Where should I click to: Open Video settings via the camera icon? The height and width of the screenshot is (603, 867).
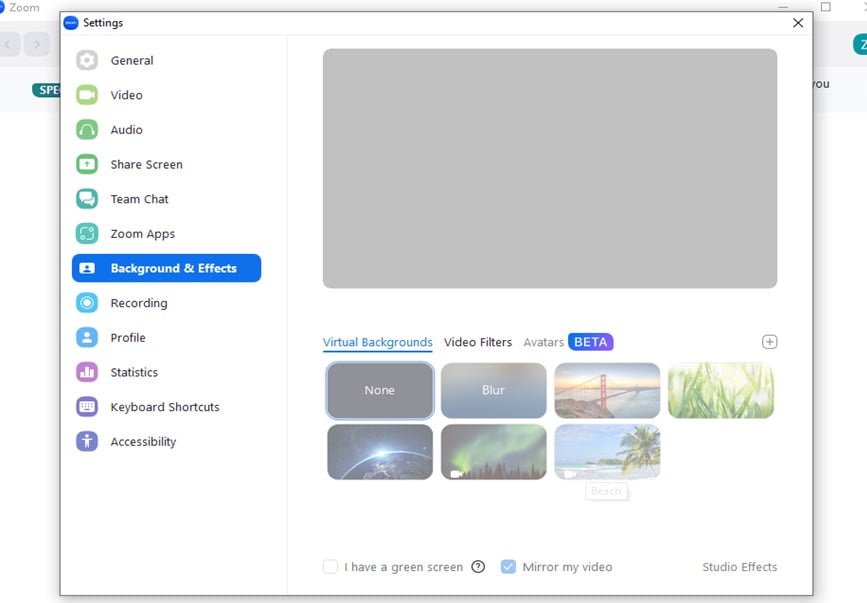click(87, 95)
